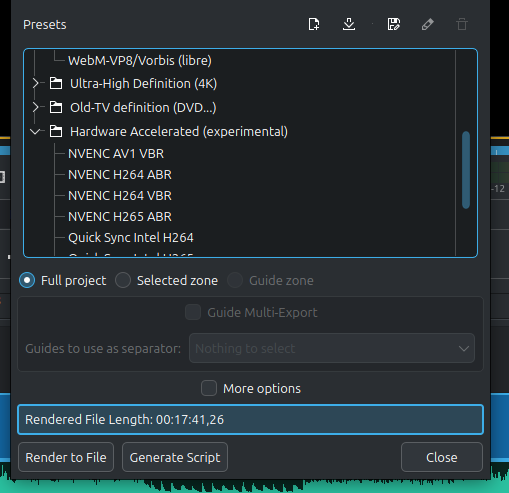Select the WebM-VP8/Vorbis (libre) preset
509x493 pixels.
[140, 61]
